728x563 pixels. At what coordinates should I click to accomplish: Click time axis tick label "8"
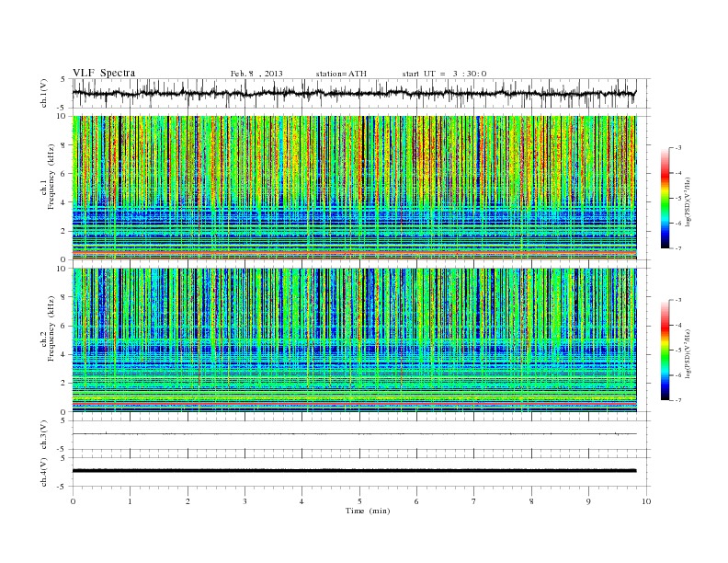531,501
